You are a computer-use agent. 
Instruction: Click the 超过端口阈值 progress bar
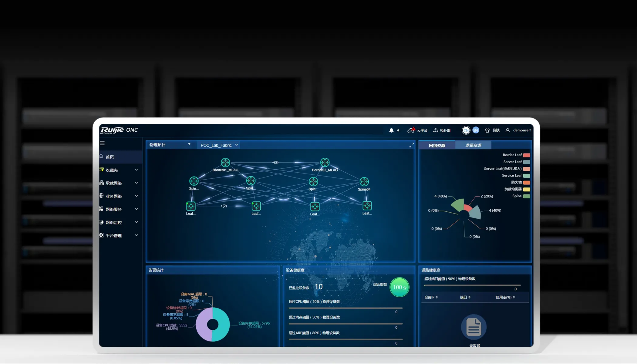pyautogui.click(x=472, y=285)
